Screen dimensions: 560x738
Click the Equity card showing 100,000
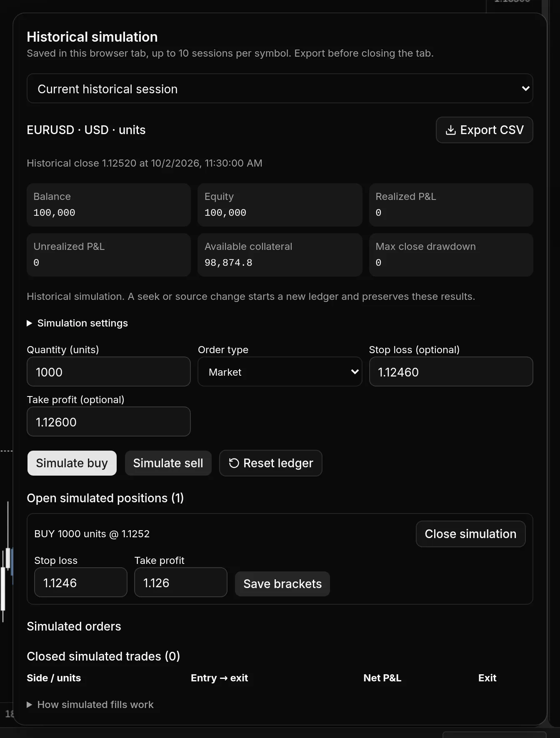[280, 205]
